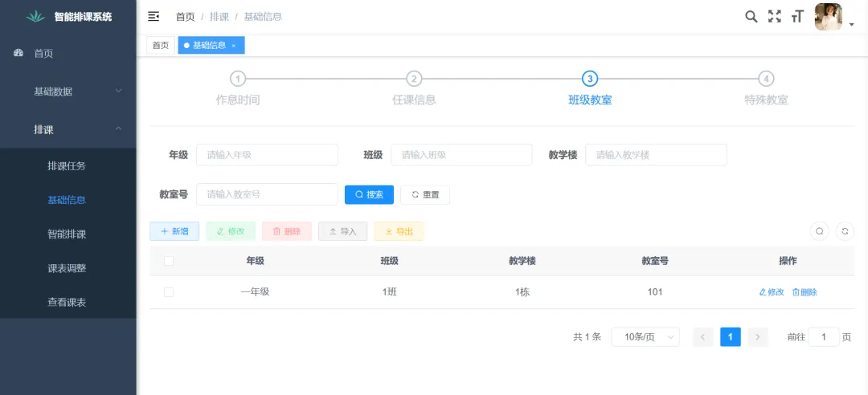Click the blue 搜索 button

coord(369,194)
